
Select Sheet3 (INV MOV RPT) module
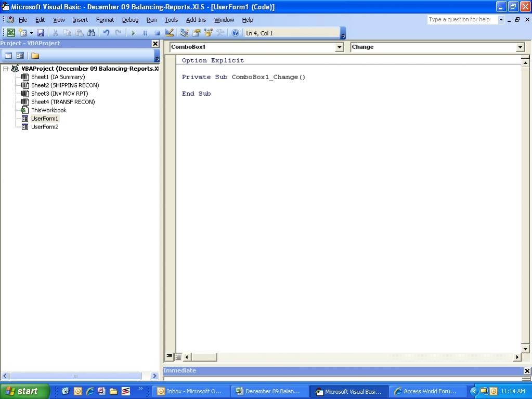pyautogui.click(x=59, y=94)
